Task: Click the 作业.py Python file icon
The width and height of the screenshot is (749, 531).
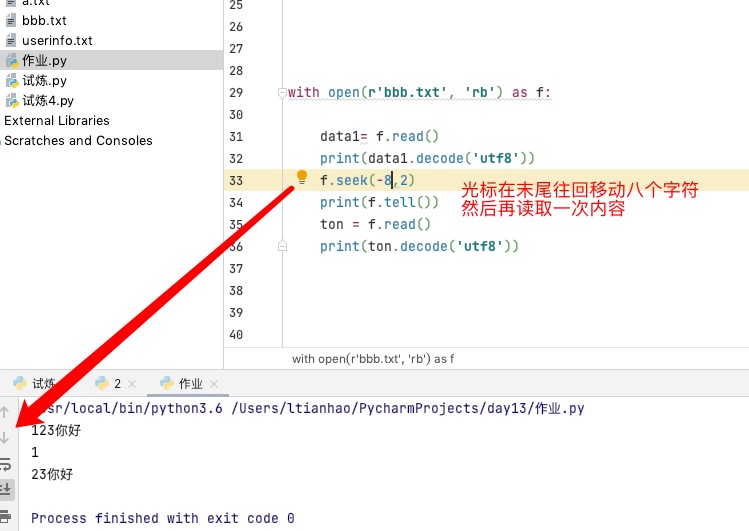Action: click(12, 61)
